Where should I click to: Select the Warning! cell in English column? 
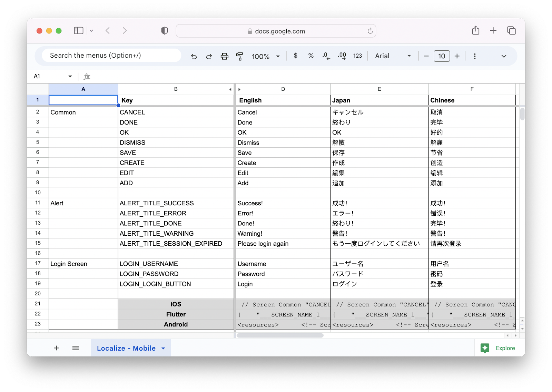(x=283, y=234)
